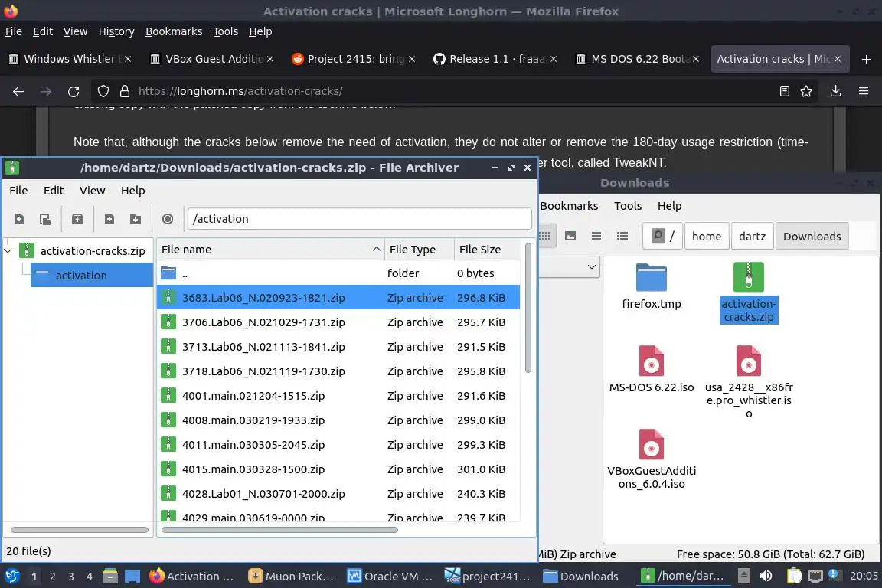Go back in Firefox navigation

click(x=18, y=91)
